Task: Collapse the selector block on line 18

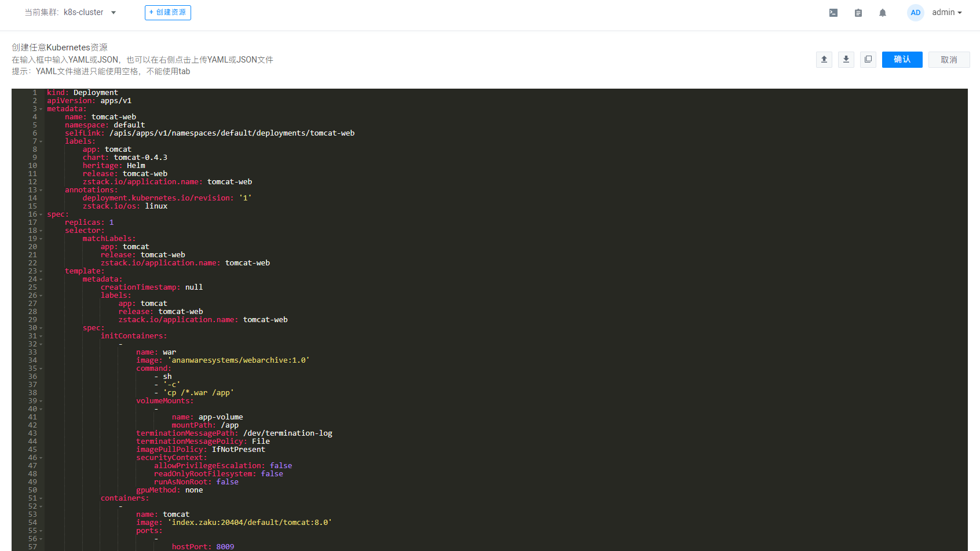Action: pos(40,230)
